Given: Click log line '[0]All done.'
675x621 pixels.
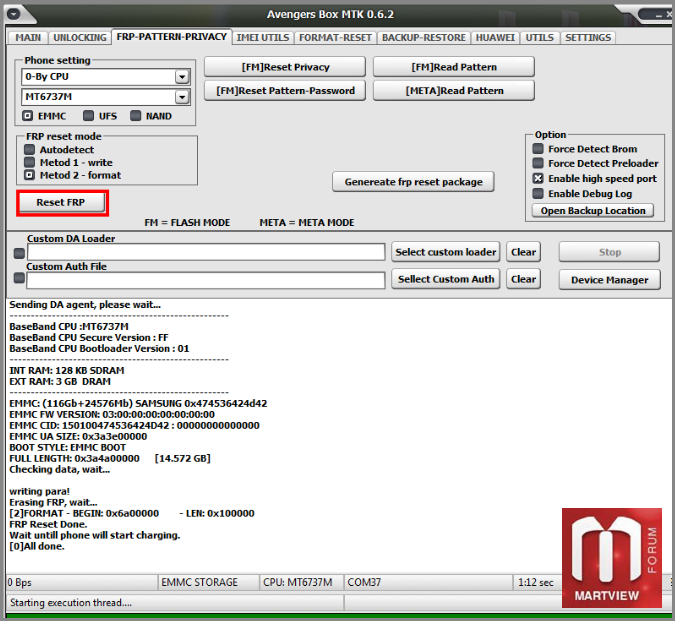Looking at the screenshot, I should tap(37, 546).
